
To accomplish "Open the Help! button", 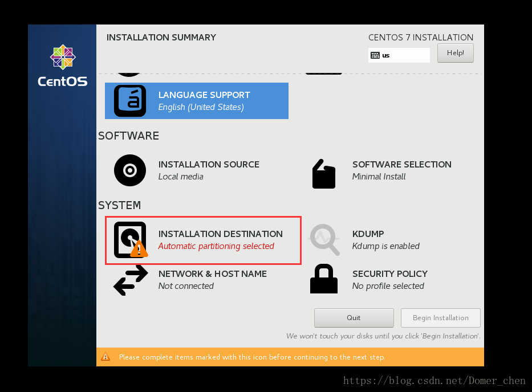I will coord(456,53).
